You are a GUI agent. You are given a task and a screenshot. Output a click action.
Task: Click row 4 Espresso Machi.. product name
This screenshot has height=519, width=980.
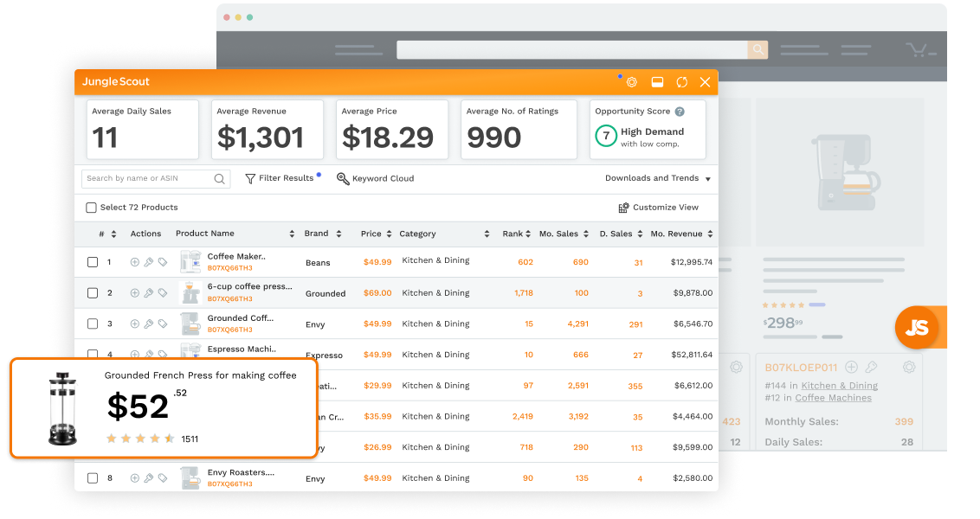tap(242, 349)
